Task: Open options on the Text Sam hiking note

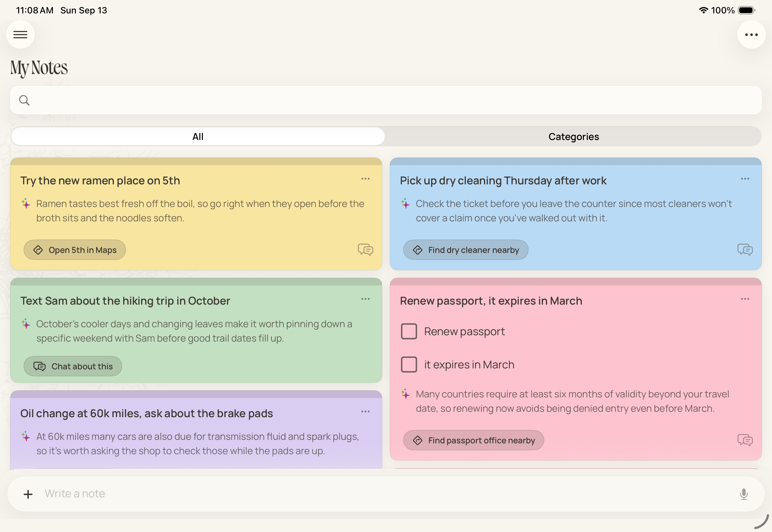Action: pyautogui.click(x=365, y=299)
